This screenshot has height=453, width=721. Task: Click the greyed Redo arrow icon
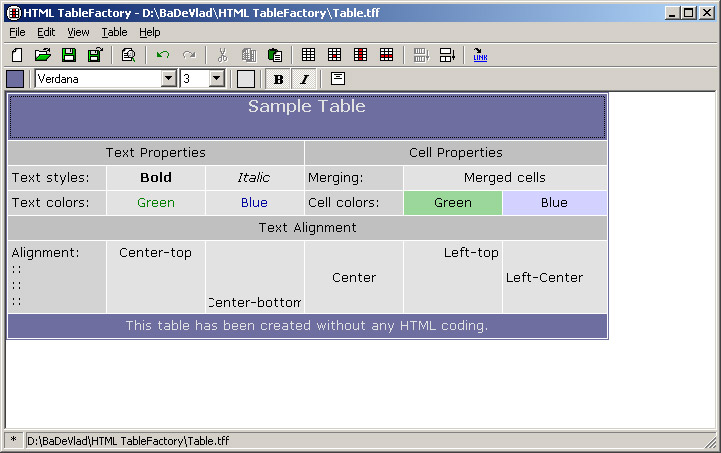point(189,55)
